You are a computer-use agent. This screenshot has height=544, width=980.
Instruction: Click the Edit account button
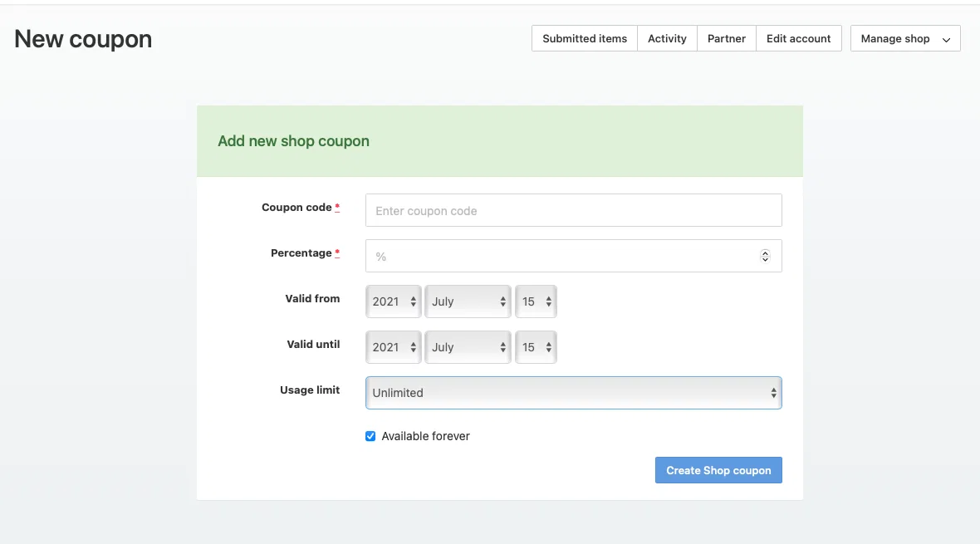(798, 39)
